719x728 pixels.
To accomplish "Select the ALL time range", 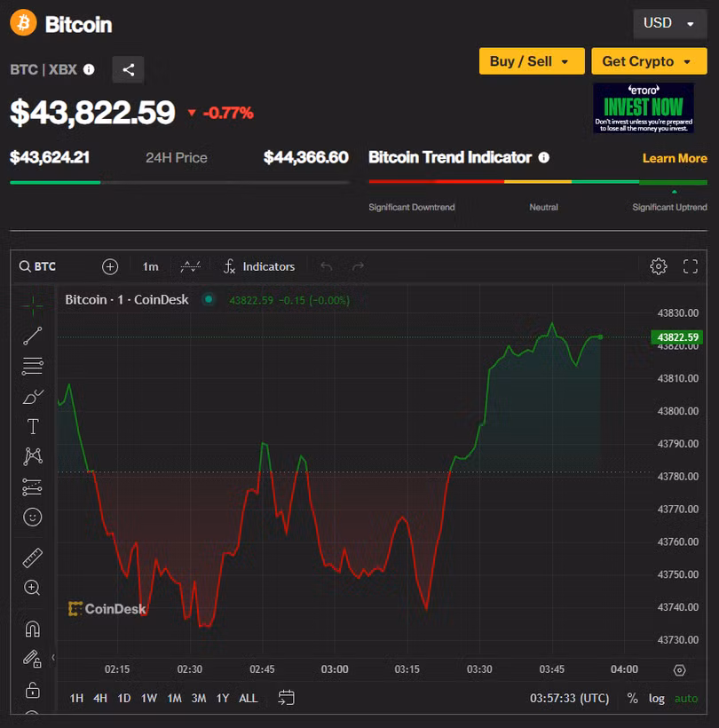I will [249, 698].
